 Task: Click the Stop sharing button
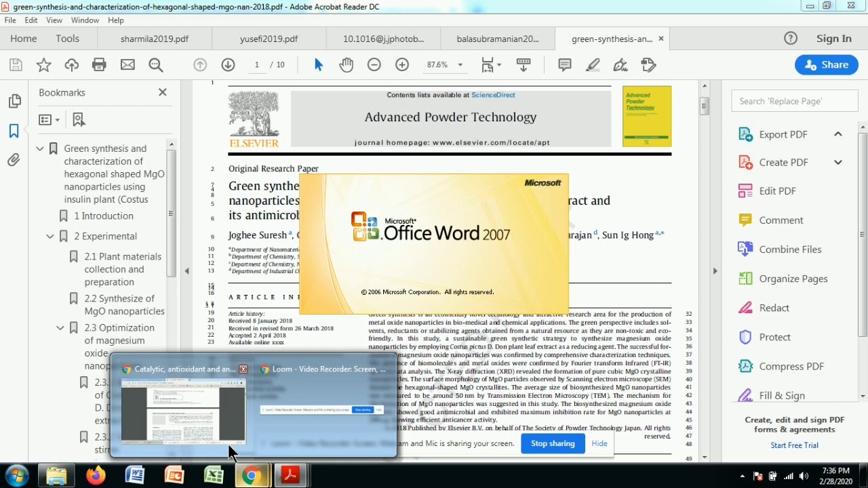coord(553,444)
